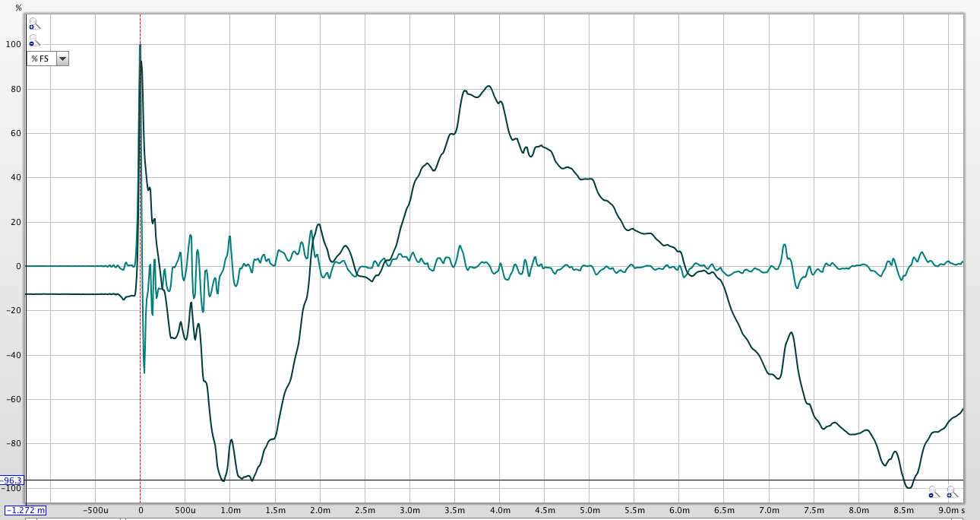The height and width of the screenshot is (520, 980).
Task: Click the black horizontal cursor line at -96.3
Action: pyautogui.click(x=494, y=480)
